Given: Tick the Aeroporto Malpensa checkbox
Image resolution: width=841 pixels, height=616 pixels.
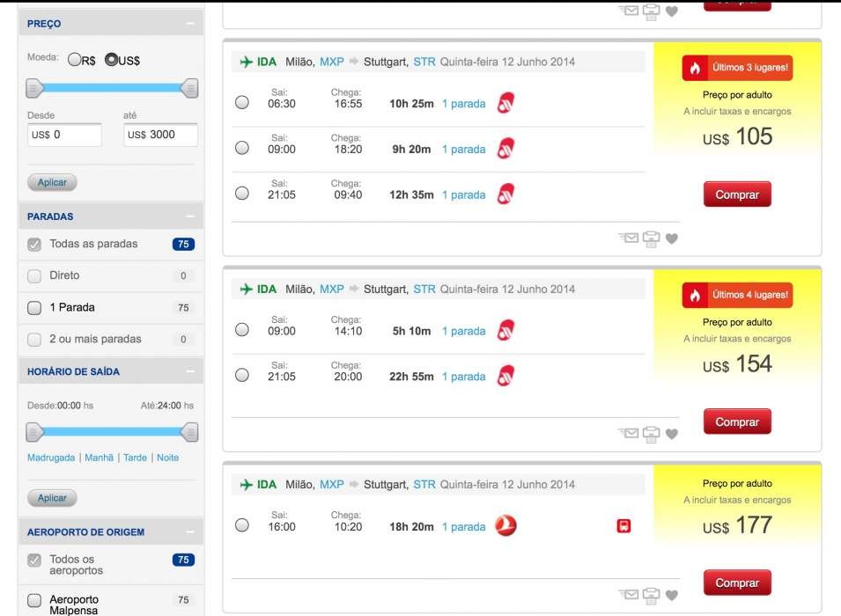Looking at the screenshot, I should 34,600.
